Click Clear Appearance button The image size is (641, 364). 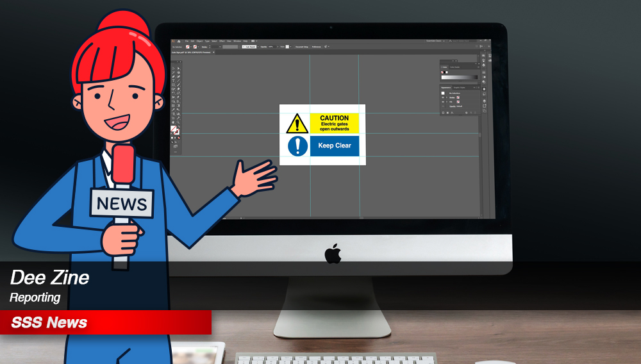tap(467, 113)
